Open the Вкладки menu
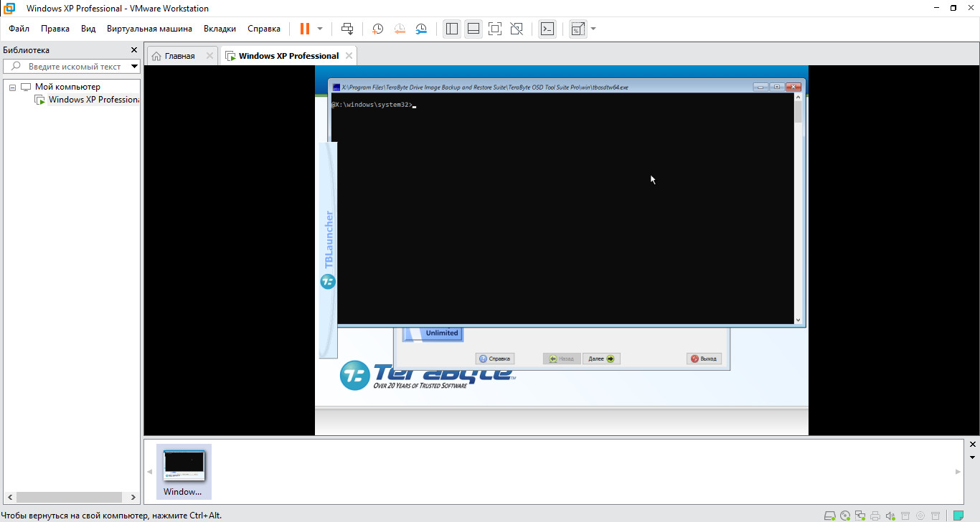980x522 pixels. [x=220, y=29]
